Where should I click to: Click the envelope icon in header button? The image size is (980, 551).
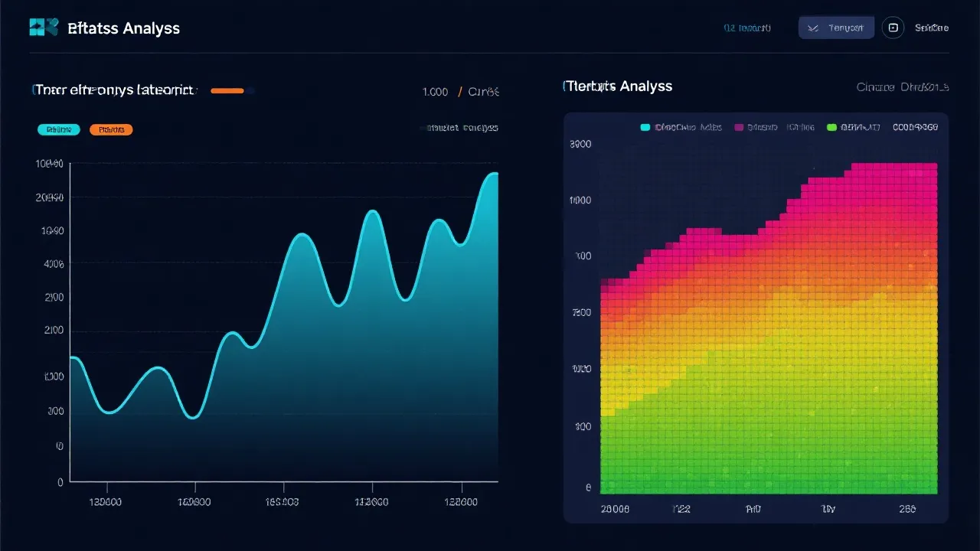pos(813,28)
